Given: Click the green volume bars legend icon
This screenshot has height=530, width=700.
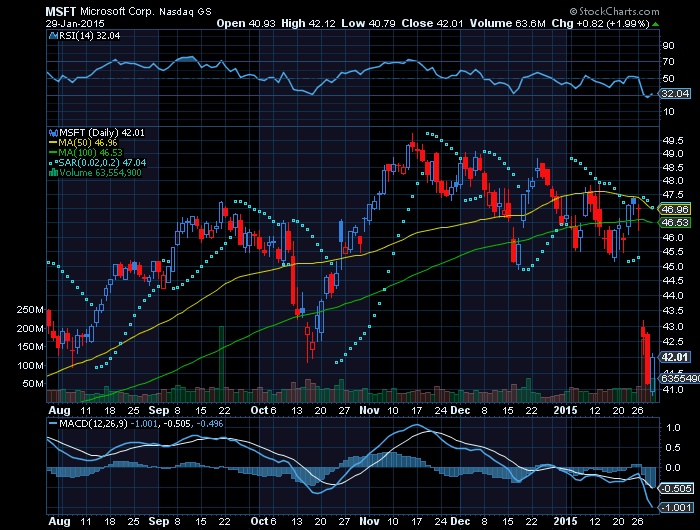Looking at the screenshot, I should coord(53,172).
